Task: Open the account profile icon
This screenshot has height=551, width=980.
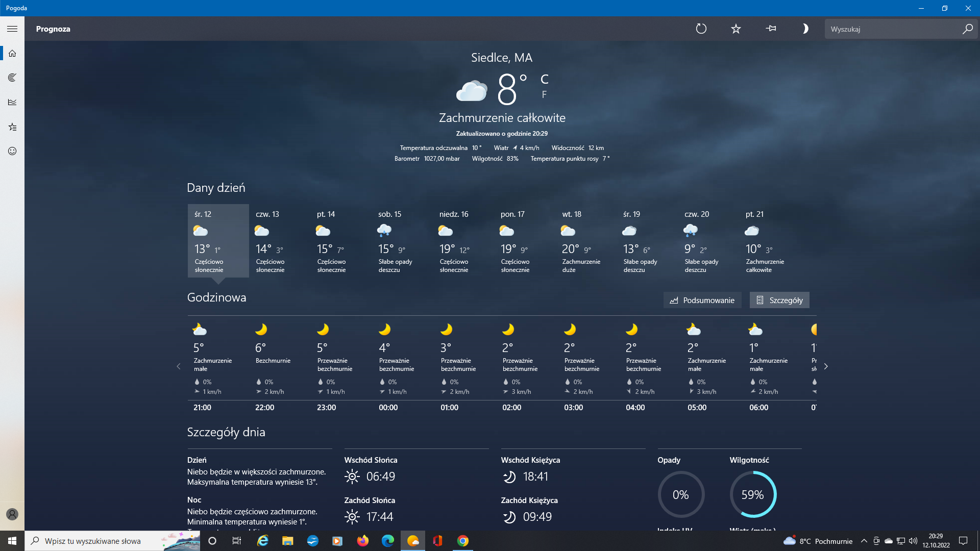Action: pos(12,514)
